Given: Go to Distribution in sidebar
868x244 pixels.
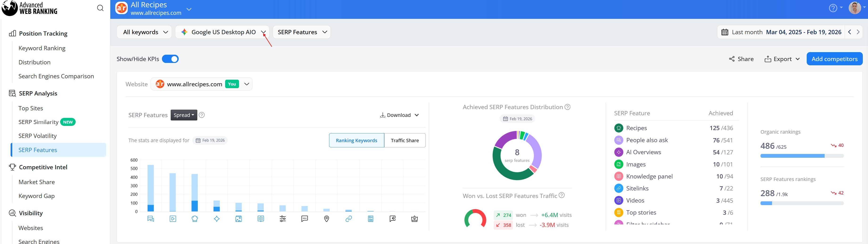Looking at the screenshot, I should click(34, 62).
